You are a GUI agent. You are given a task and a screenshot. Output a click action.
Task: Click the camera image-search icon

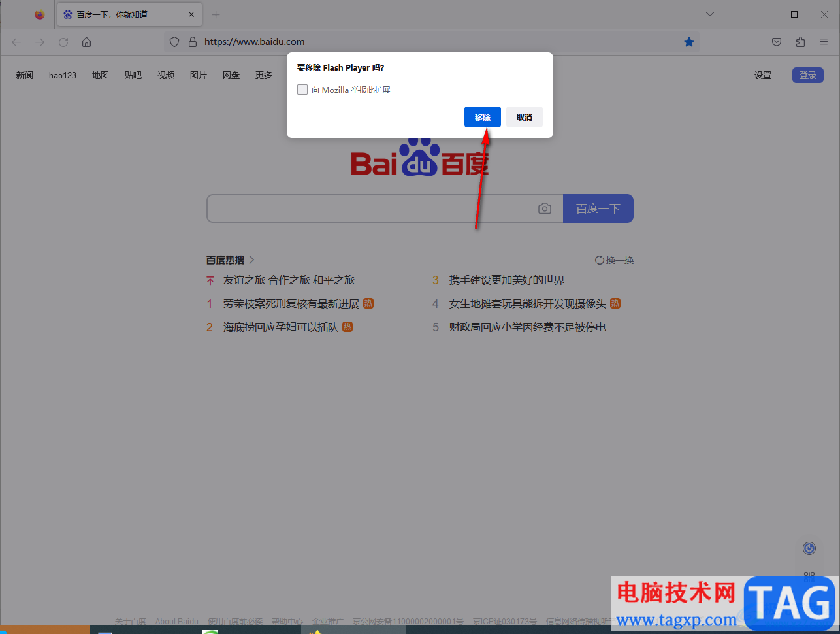tap(545, 209)
